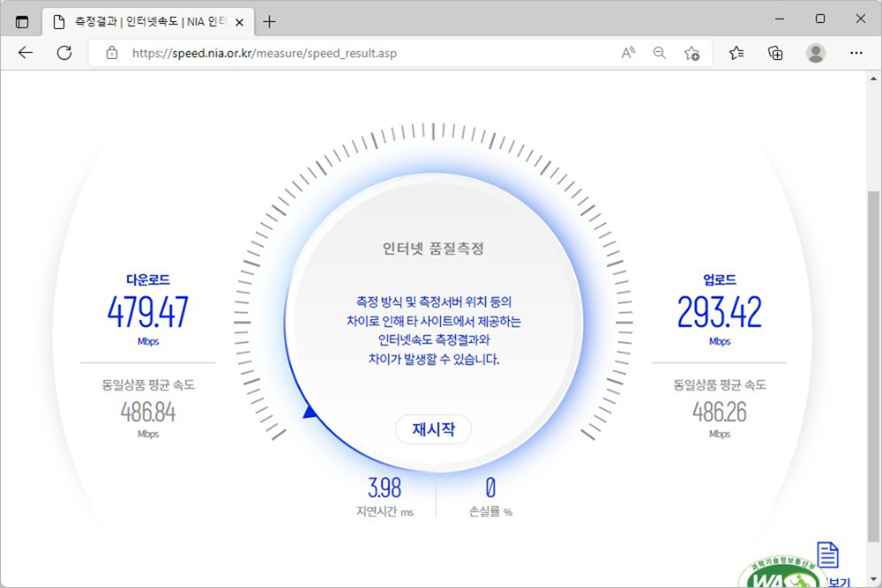Maximize the browser window
The image size is (882, 588).
coord(820,19)
